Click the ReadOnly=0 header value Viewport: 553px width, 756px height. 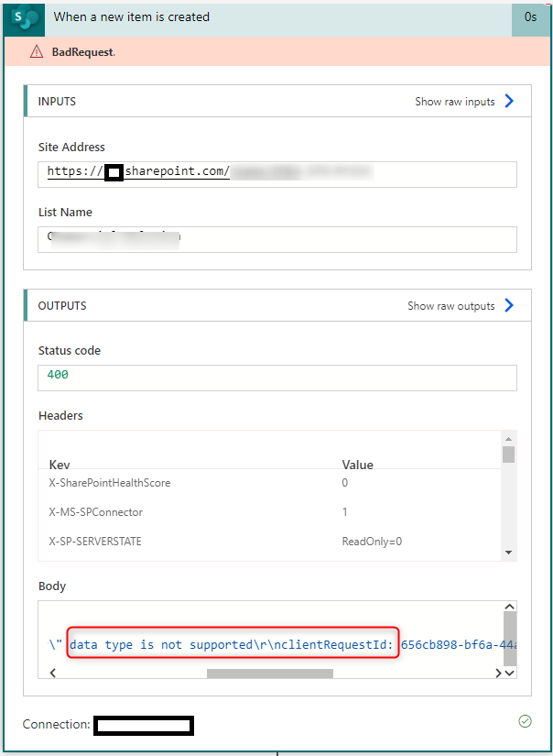[x=372, y=542]
